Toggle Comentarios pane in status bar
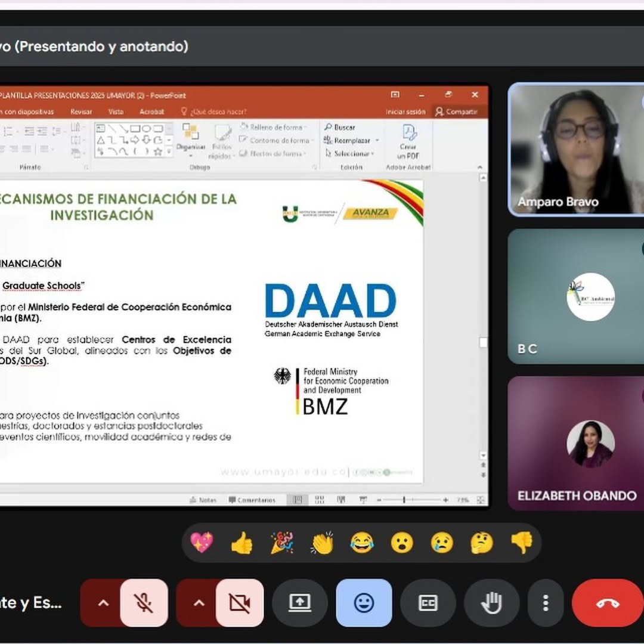The image size is (644, 644). [x=252, y=500]
